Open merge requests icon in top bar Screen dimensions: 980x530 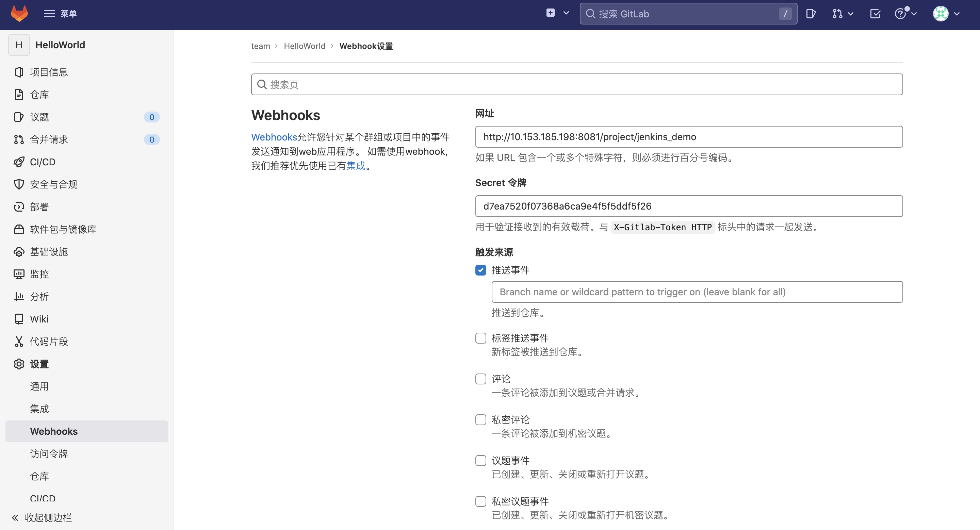837,14
